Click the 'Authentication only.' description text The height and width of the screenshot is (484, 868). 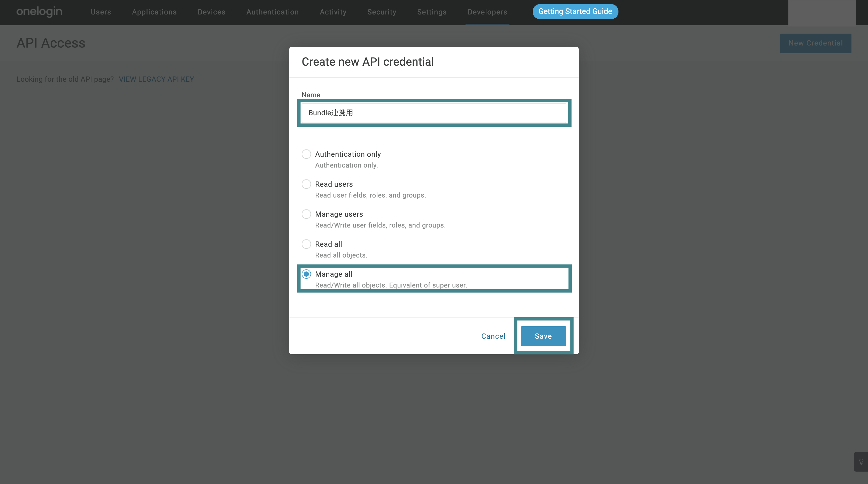[x=346, y=165]
